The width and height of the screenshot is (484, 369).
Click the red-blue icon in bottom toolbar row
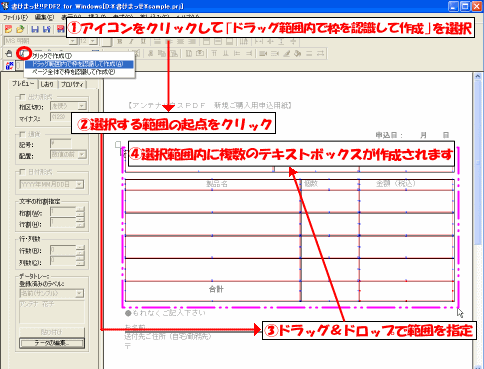point(9,65)
